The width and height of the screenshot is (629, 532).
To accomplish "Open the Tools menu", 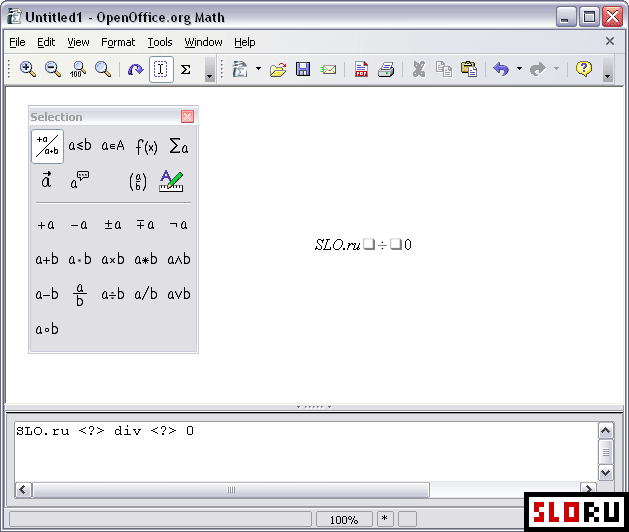I will [160, 42].
